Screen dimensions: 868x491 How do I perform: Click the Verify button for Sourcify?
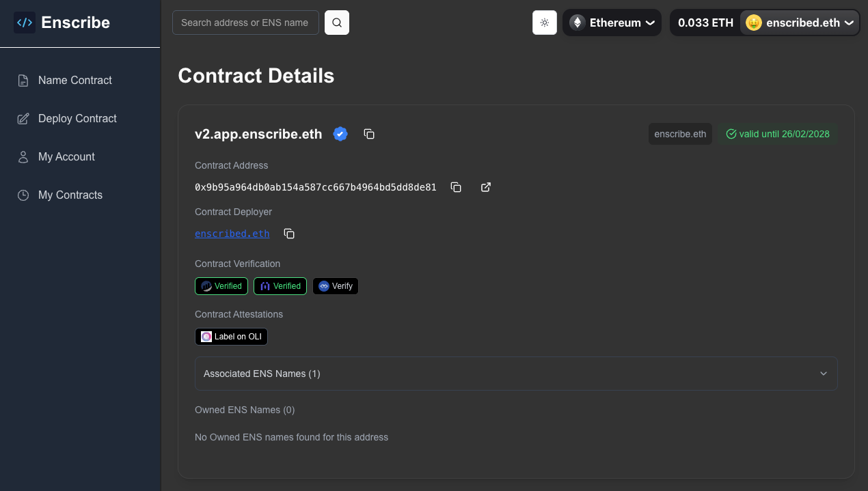pos(335,285)
